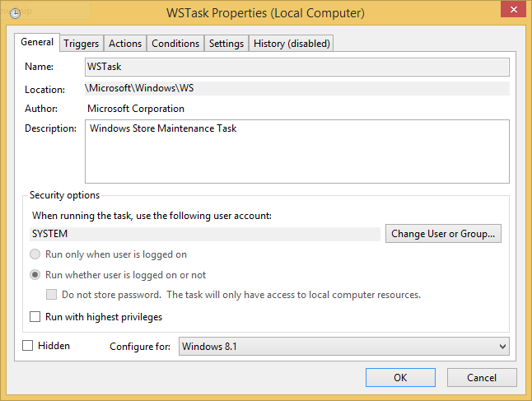Dismiss the dialog with Cancel
This screenshot has width=532, height=401.
click(x=482, y=378)
